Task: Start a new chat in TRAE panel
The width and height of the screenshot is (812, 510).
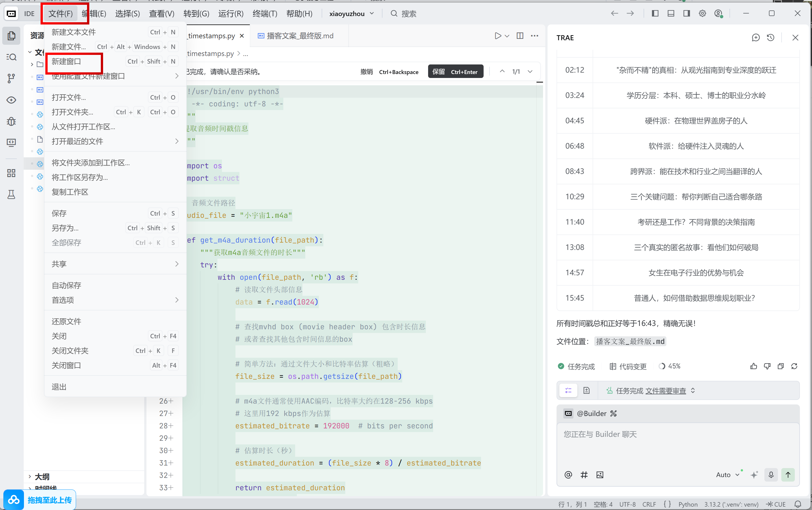Action: (x=756, y=38)
